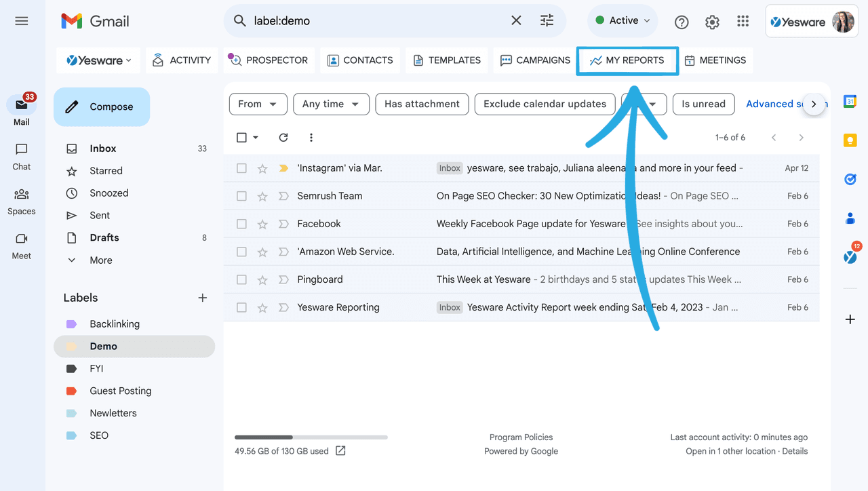Select the Facebook email checkbox

tap(241, 224)
